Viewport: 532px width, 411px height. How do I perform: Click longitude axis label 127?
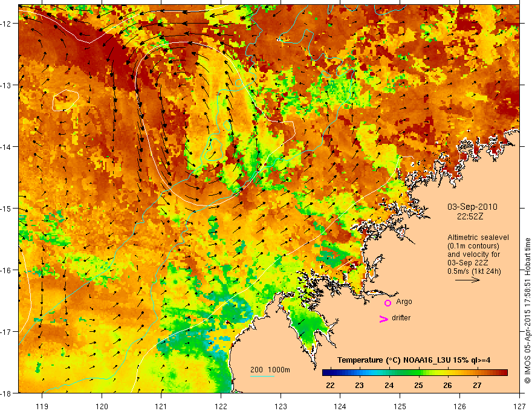[x=519, y=406]
